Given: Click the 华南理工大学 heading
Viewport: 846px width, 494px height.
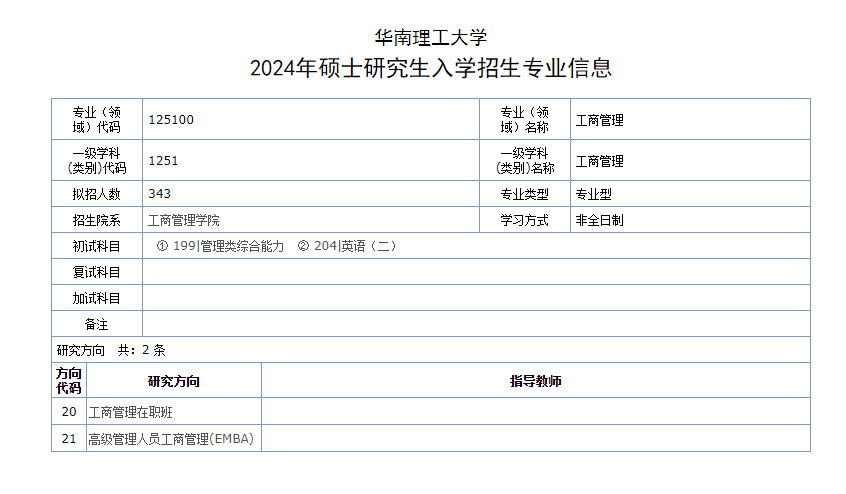Looking at the screenshot, I should pyautogui.click(x=431, y=37).
